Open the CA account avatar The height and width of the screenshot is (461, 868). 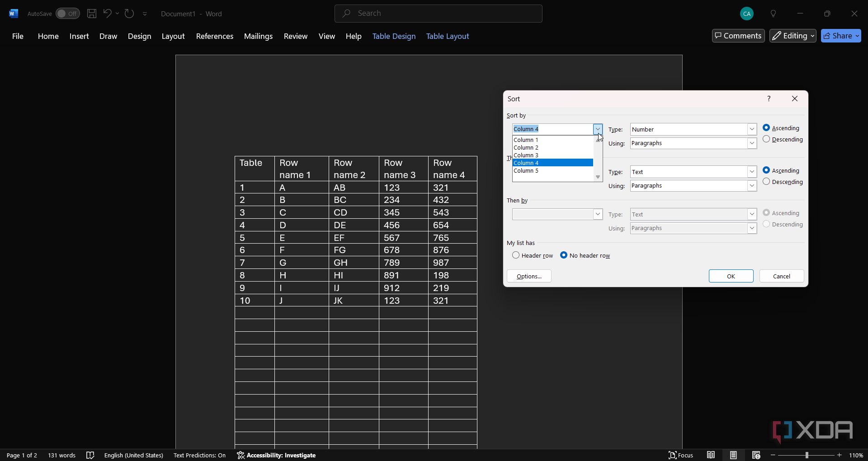pyautogui.click(x=747, y=14)
